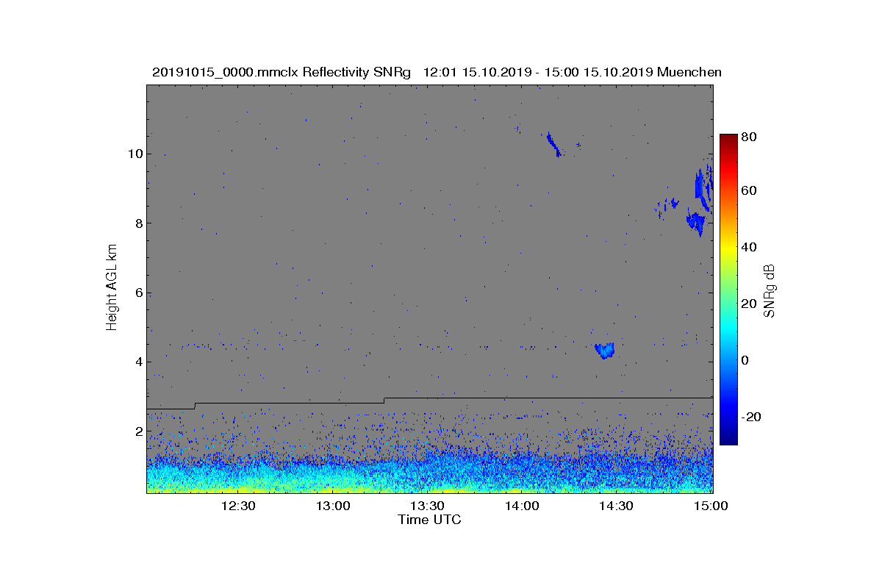
Task: Click the colorbar value 60
Action: coord(750,191)
